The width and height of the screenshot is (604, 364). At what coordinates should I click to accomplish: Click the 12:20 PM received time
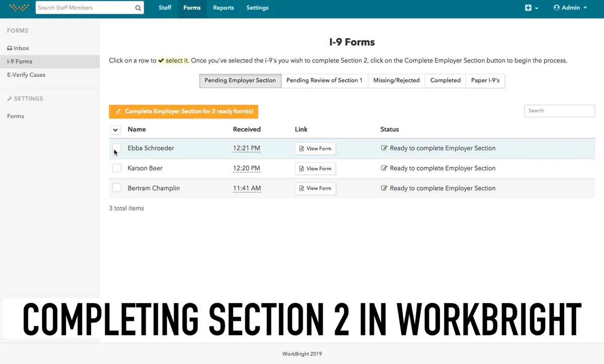click(247, 168)
